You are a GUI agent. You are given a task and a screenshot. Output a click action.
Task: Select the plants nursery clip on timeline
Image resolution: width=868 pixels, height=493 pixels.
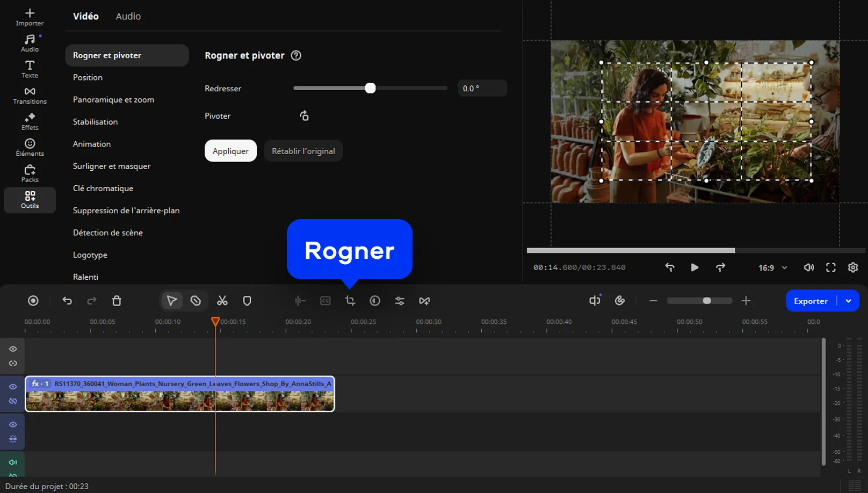(180, 395)
